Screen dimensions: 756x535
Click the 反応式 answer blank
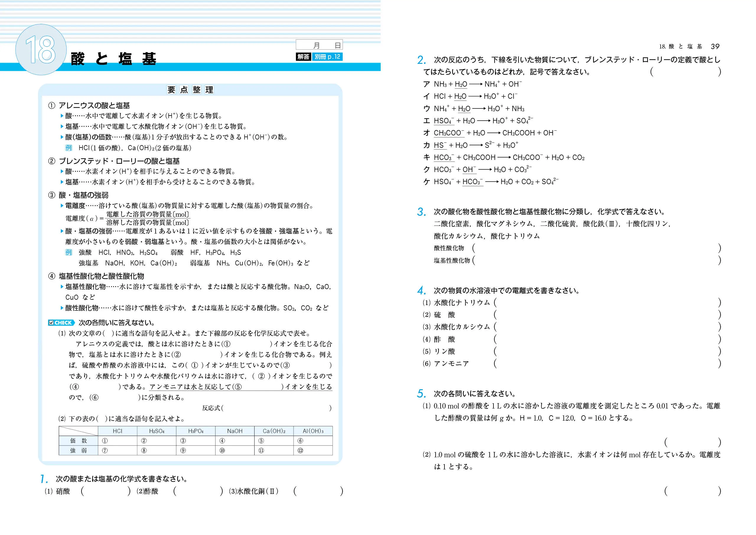277,408
